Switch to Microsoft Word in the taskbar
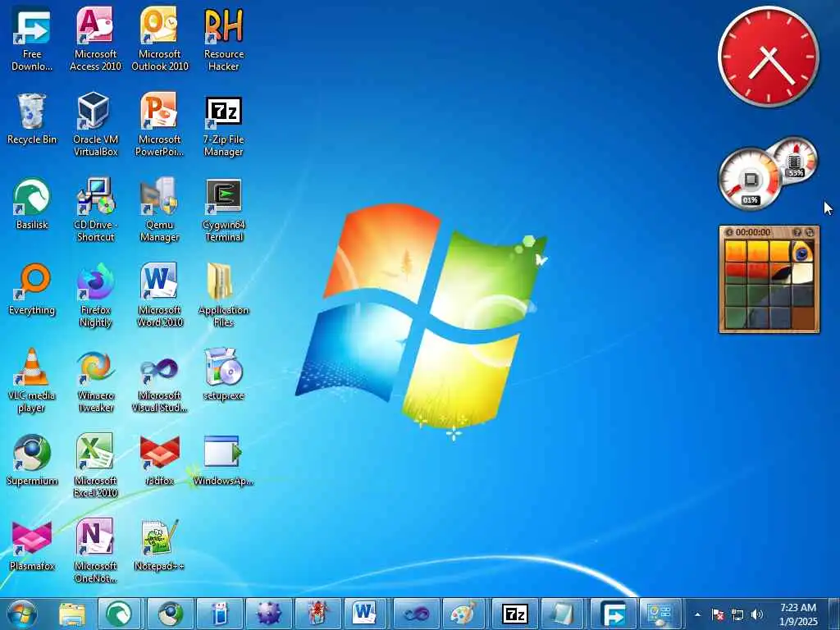The width and height of the screenshot is (840, 630). tap(365, 614)
